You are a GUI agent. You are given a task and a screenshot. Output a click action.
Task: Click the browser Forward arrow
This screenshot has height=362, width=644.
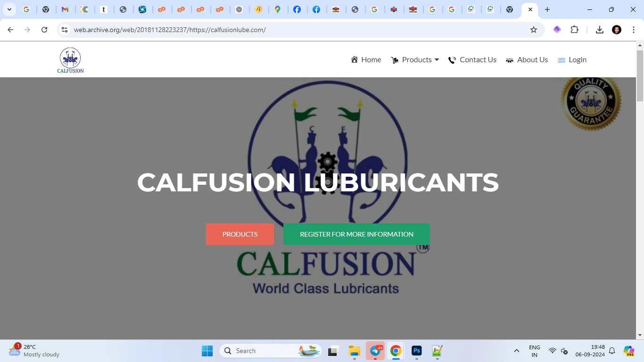[x=27, y=30]
